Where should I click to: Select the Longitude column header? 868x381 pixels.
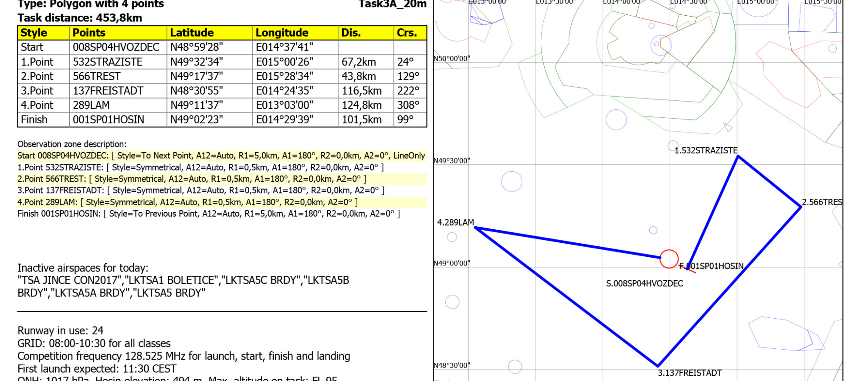[282, 33]
